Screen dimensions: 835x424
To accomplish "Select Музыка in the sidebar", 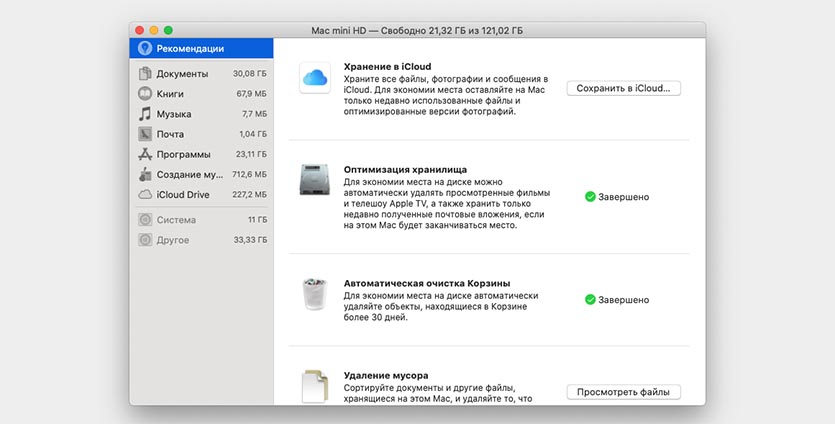I will [174, 114].
